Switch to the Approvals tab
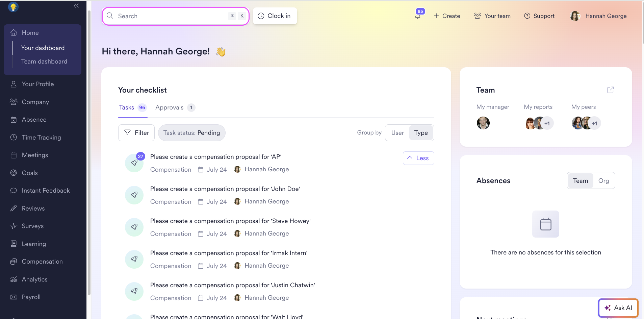The height and width of the screenshot is (319, 644). click(x=175, y=107)
